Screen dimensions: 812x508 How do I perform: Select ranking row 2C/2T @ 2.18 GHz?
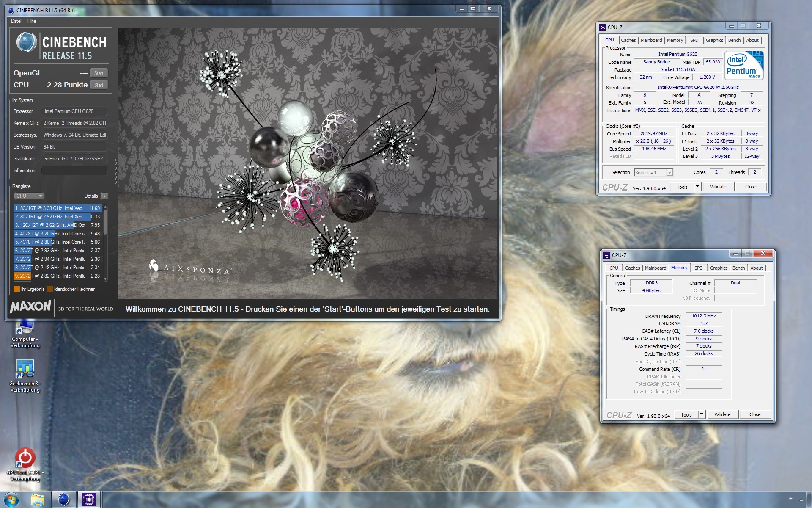pos(58,268)
